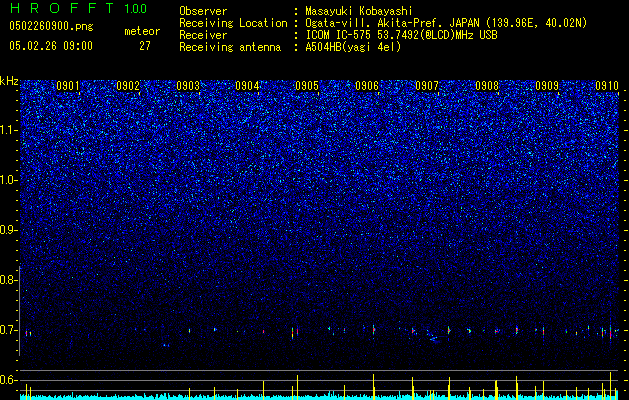
Task: Click the 0910 time marker
Action: 607,86
